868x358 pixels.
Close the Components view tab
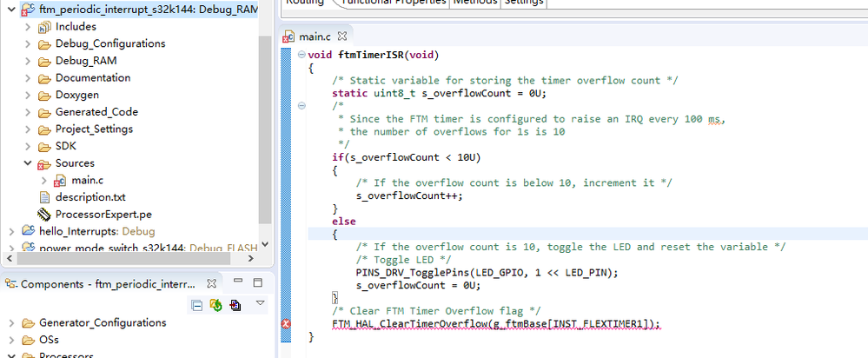tap(211, 283)
